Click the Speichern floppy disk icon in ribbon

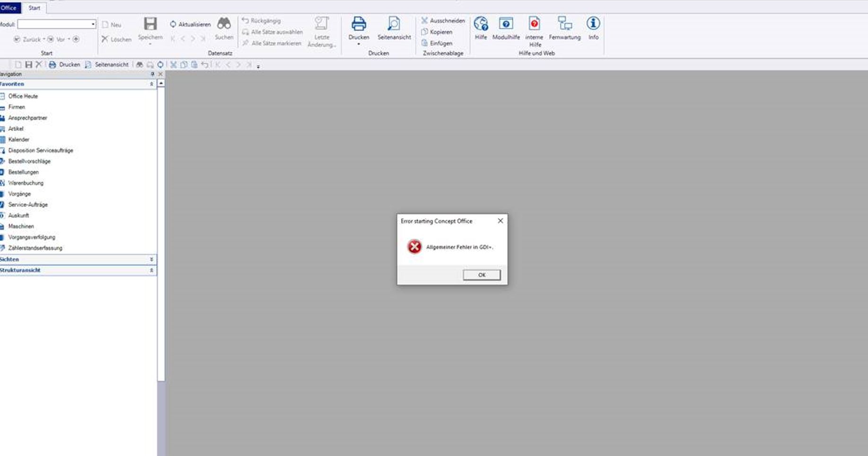150,24
